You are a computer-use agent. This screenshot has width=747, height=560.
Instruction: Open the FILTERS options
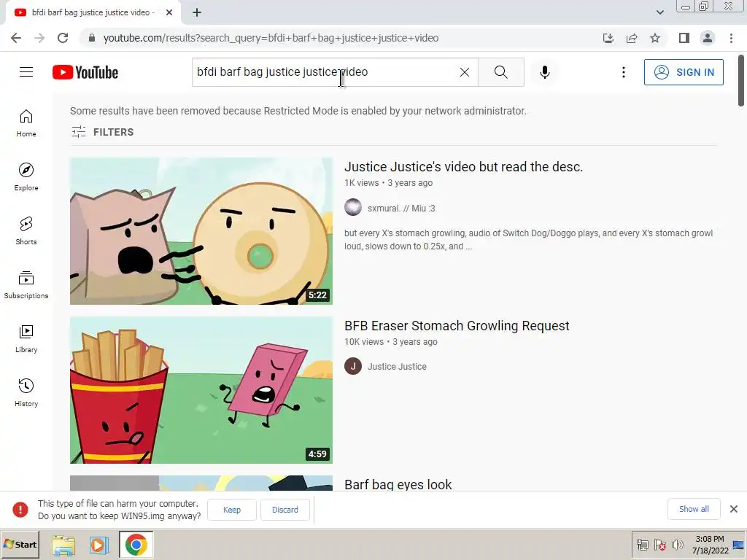point(102,132)
